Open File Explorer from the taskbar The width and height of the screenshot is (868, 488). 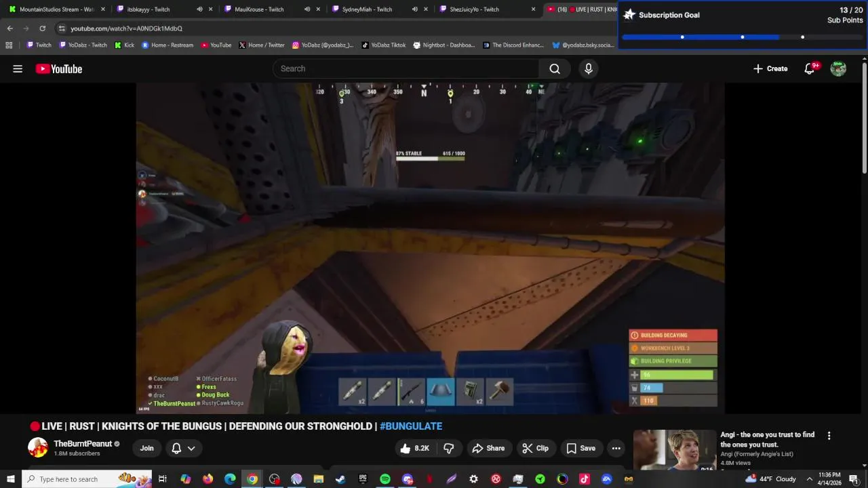[318, 479]
